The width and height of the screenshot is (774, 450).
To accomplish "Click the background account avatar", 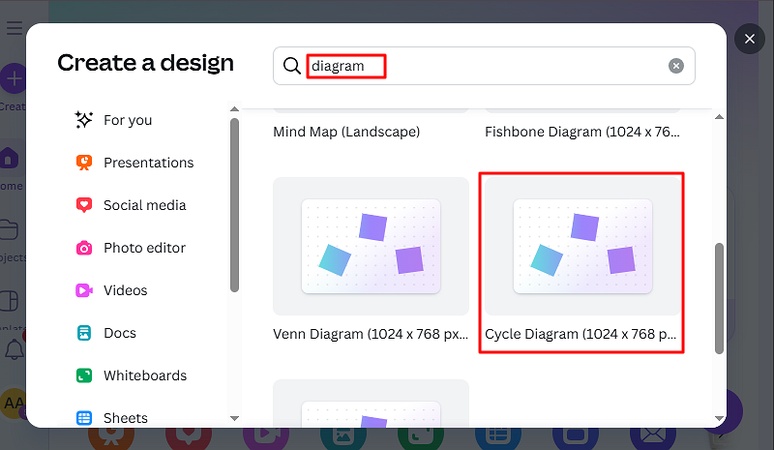I will (x=13, y=403).
